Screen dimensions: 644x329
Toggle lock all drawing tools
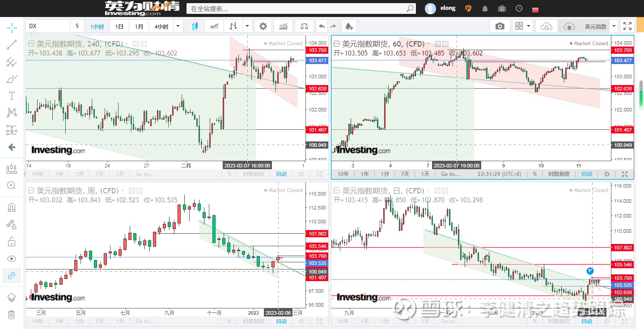coord(12,242)
